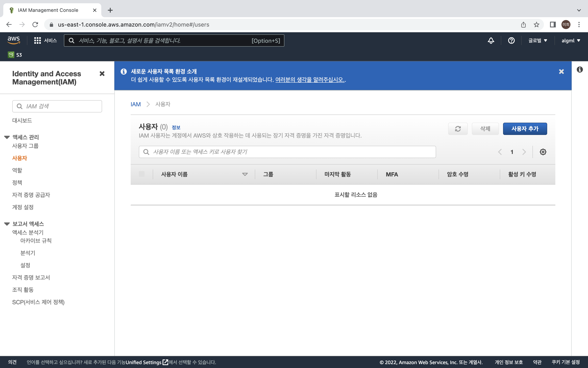Toggle the select-all users checkbox
The width and height of the screenshot is (588, 368).
tap(142, 174)
